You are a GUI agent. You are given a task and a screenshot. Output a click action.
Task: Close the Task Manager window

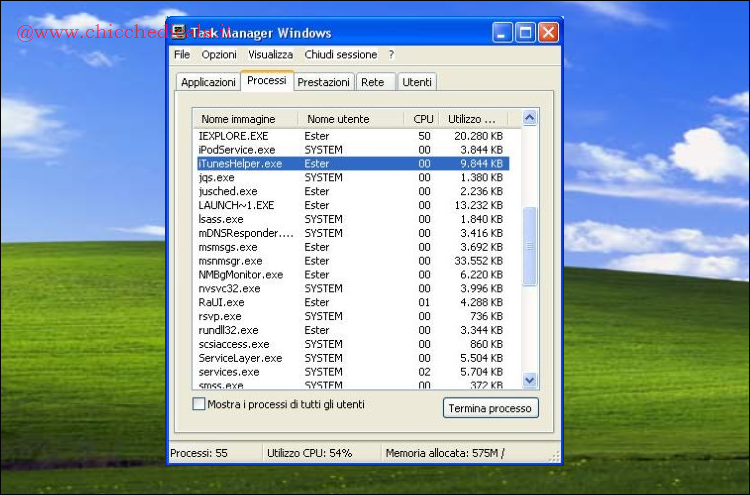[548, 32]
